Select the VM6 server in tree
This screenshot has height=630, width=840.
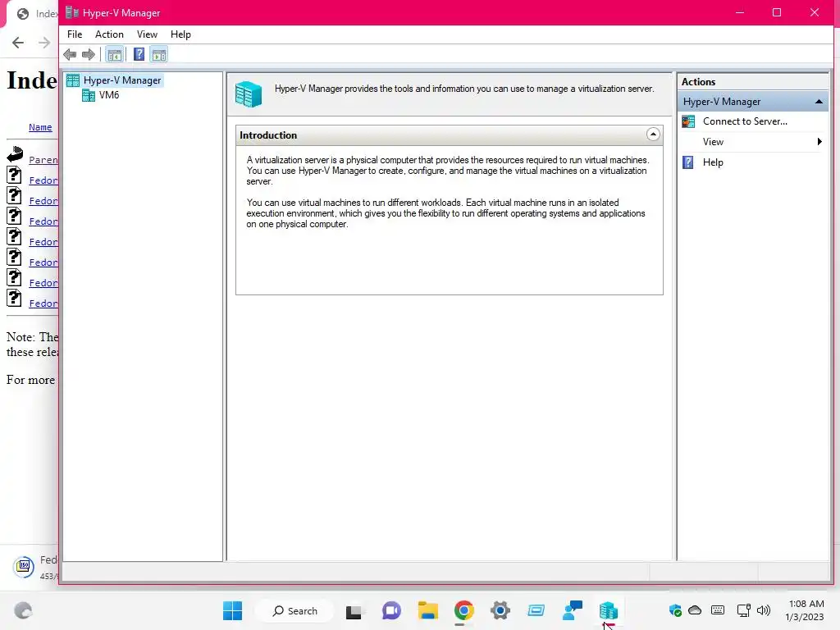(109, 95)
